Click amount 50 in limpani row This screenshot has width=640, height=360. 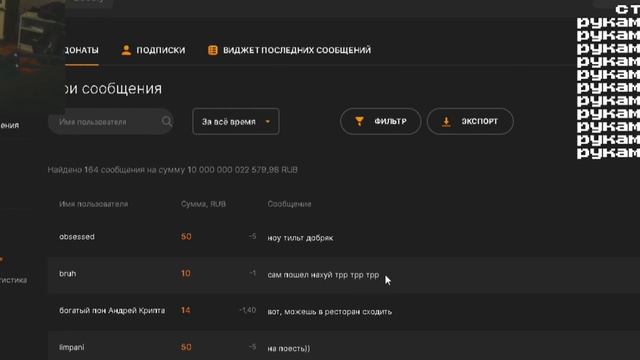(186, 347)
